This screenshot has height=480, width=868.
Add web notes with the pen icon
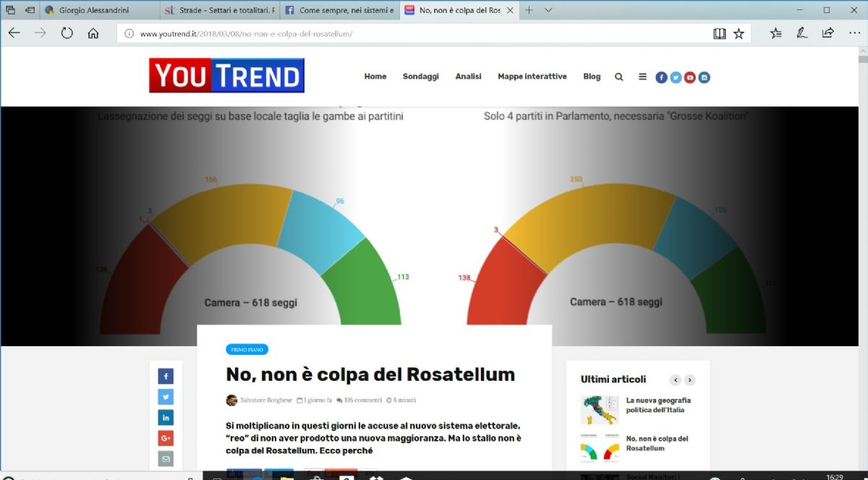click(x=801, y=33)
